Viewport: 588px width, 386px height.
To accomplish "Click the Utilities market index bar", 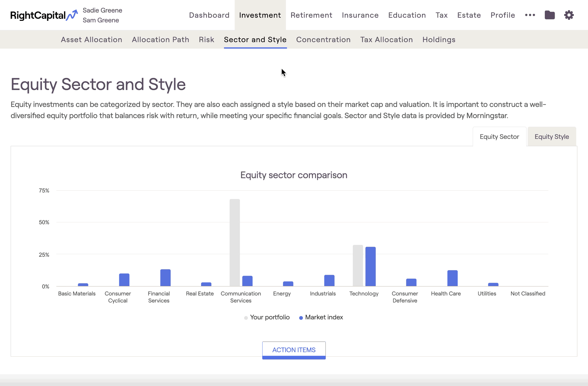I will point(493,285).
